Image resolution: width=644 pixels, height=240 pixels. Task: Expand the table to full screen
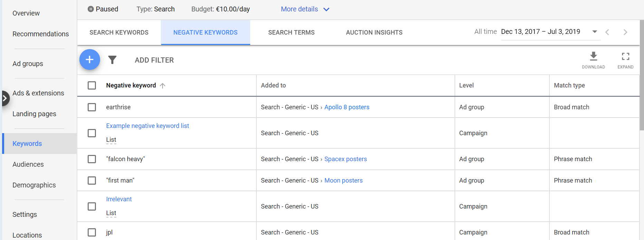(x=625, y=59)
